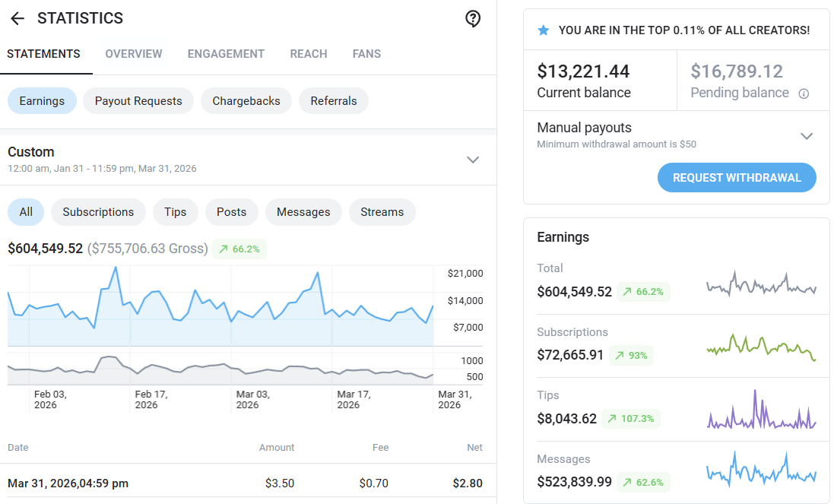The image size is (834, 504).
Task: Click the blue Messages sparkline
Action: tap(761, 469)
